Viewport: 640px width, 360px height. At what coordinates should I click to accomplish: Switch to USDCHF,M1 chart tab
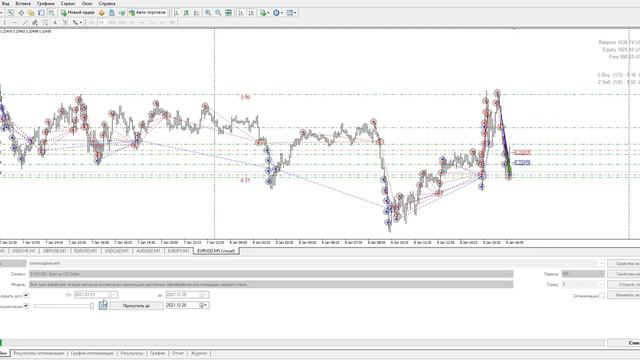[24, 251]
